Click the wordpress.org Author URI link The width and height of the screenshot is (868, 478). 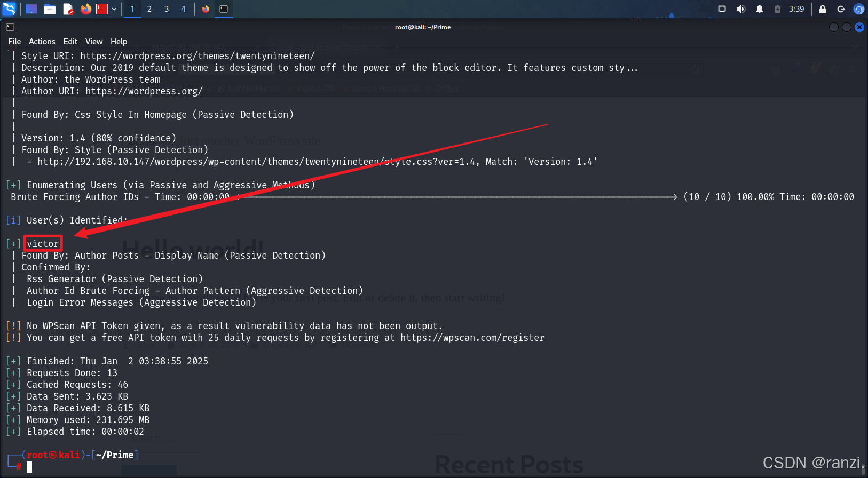(x=144, y=91)
